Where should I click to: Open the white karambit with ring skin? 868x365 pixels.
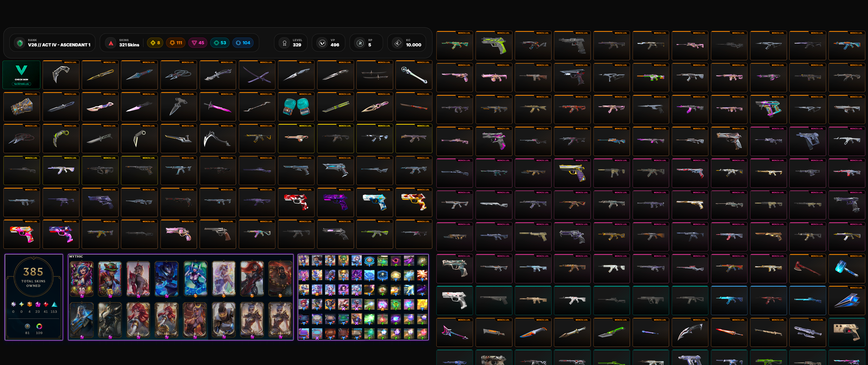[139, 139]
